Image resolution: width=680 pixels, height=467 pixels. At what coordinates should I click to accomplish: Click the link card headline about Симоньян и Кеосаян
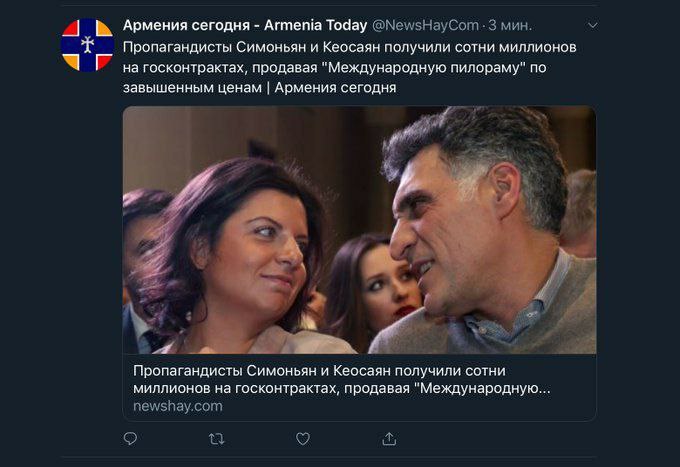342,379
